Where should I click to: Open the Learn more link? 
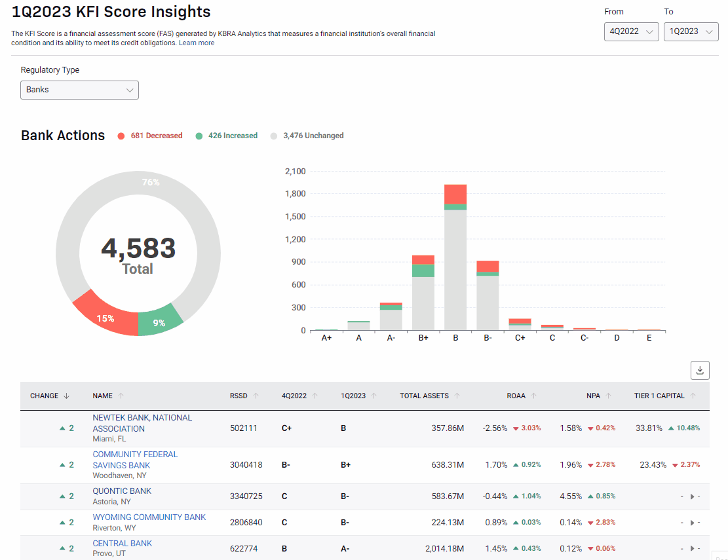pyautogui.click(x=197, y=43)
